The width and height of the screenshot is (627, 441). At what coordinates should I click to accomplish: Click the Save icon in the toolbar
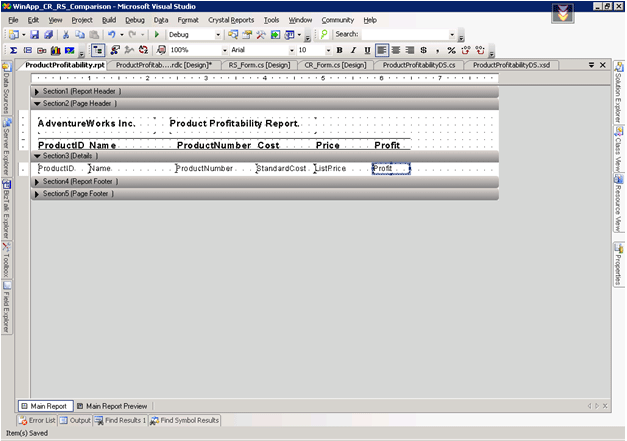[34, 35]
